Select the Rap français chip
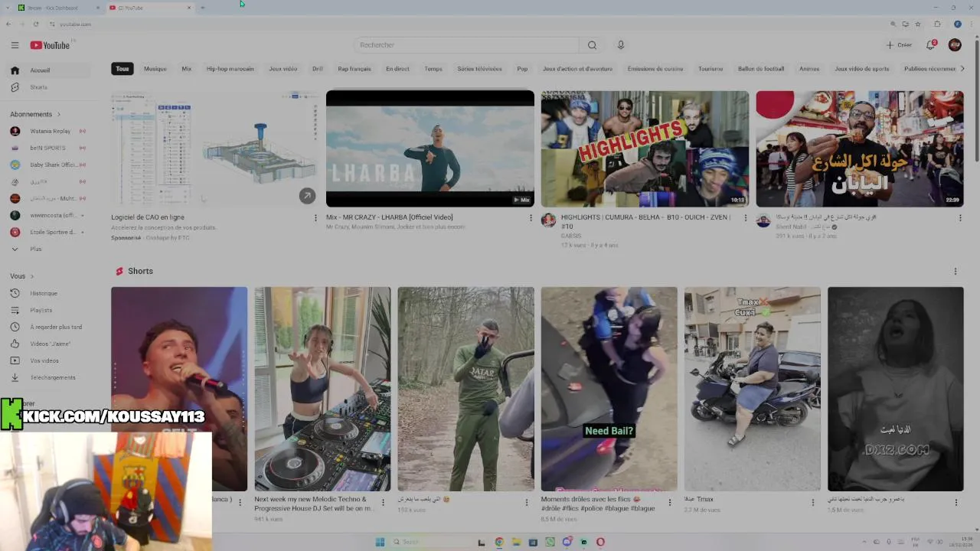This screenshot has height=551, width=980. click(x=354, y=69)
